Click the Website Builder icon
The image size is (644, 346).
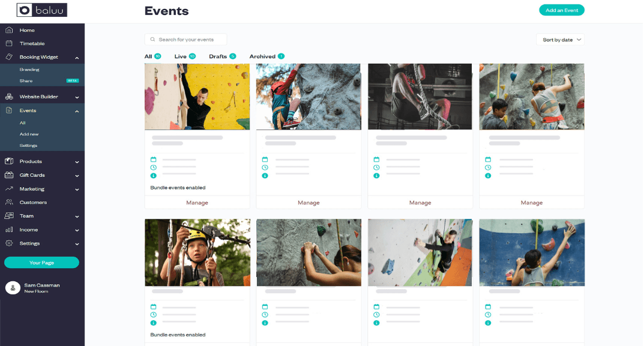coord(9,97)
